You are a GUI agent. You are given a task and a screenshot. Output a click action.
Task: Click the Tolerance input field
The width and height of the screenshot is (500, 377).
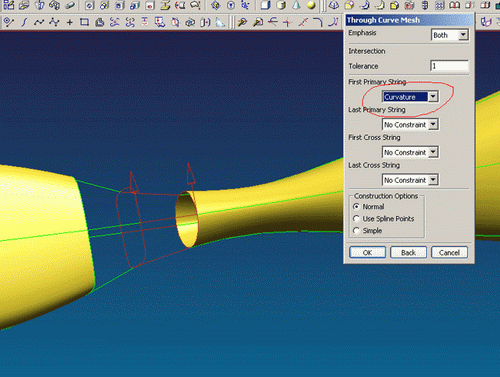point(450,66)
